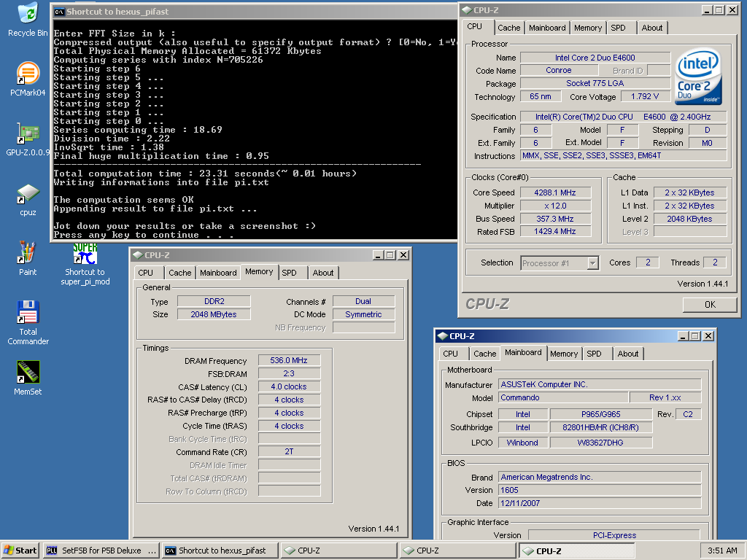747x560 pixels.
Task: Select Shortcut to super_pi_mod icon
Action: (x=85, y=264)
